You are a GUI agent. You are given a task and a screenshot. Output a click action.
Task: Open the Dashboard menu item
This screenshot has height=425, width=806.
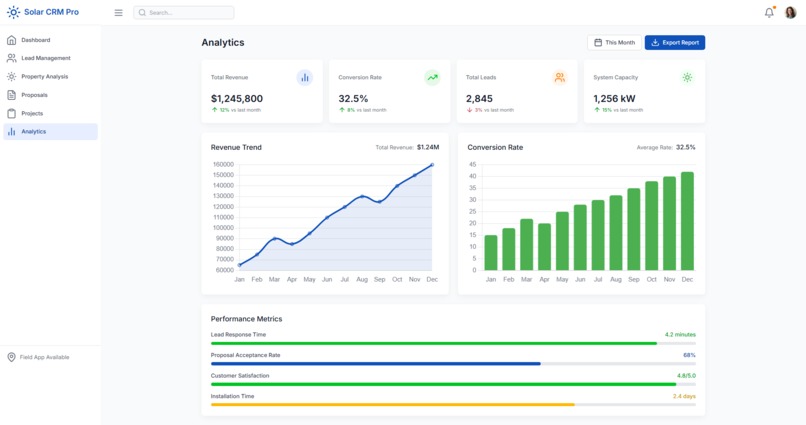click(50, 40)
